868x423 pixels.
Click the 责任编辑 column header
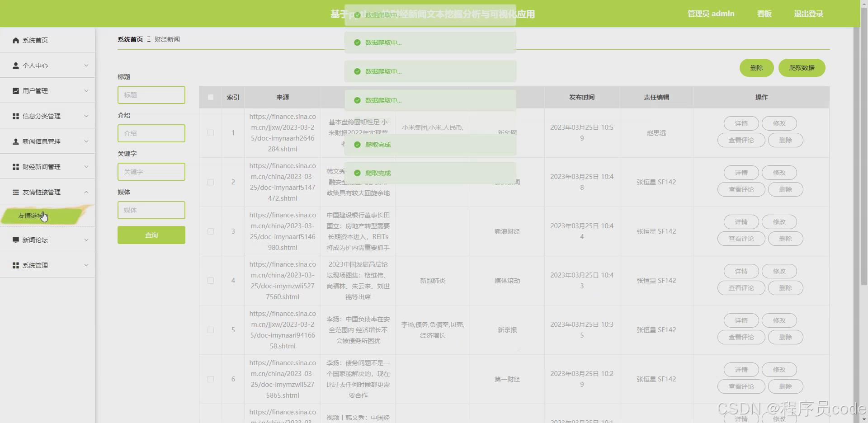coord(656,97)
